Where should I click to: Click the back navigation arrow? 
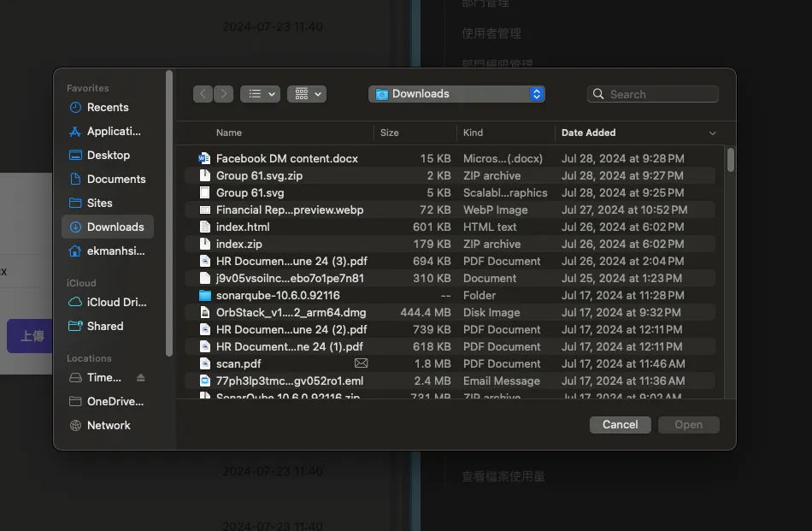[203, 94]
